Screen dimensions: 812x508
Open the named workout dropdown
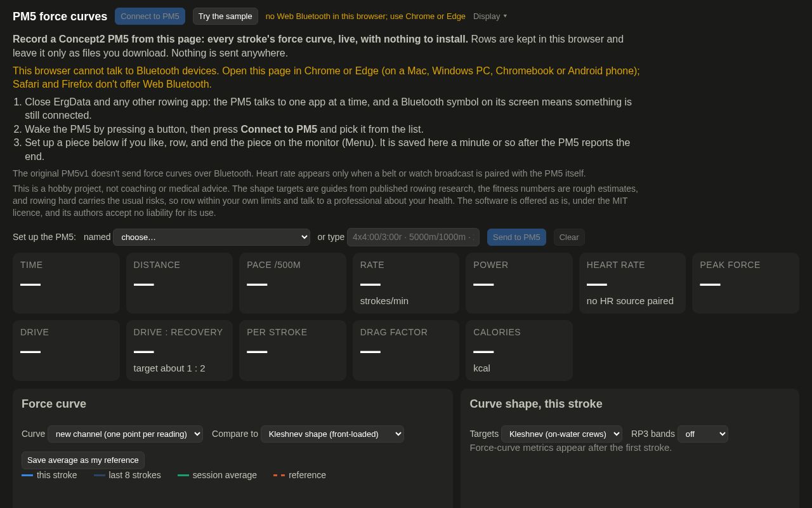pos(211,237)
